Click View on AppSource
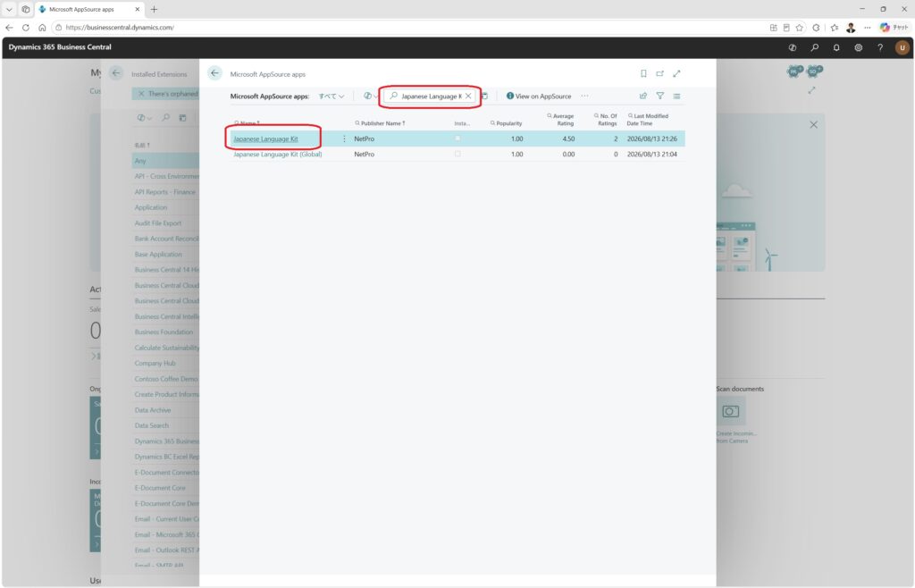 (539, 97)
